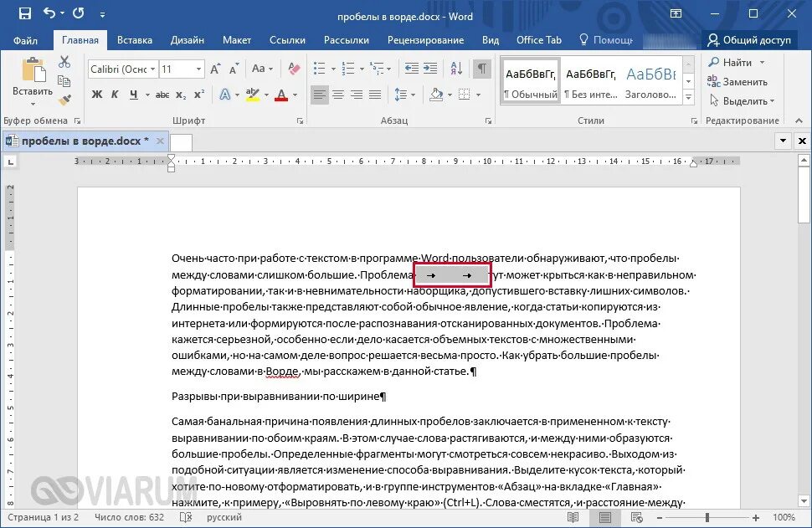Toggle paragraph marks display ¶
812x528 pixels.
tap(481, 69)
